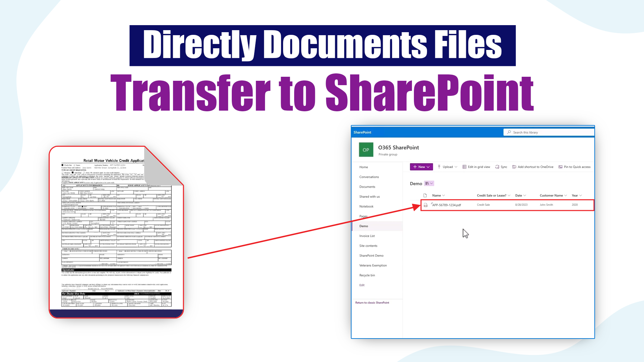Select the Conversations tab item
The height and width of the screenshot is (362, 644).
pos(369,177)
